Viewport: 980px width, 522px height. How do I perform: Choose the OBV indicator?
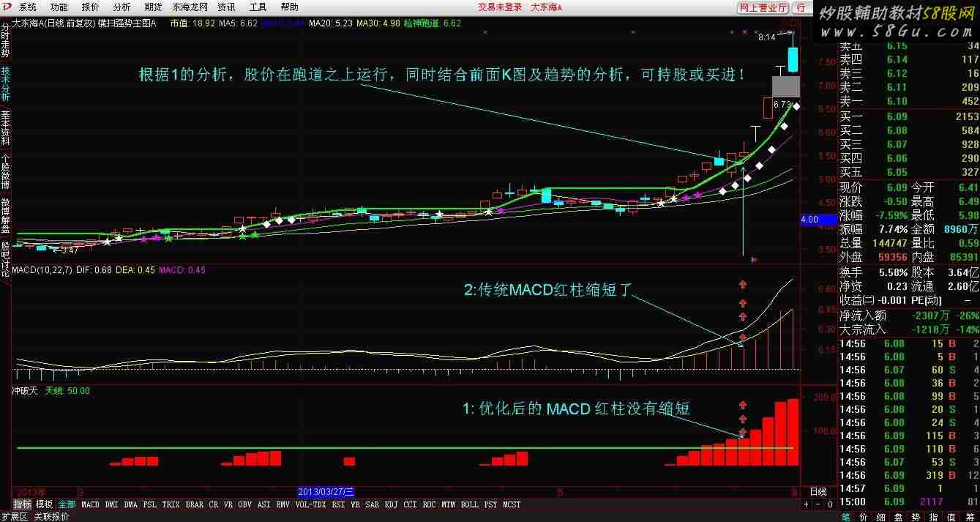pyautogui.click(x=245, y=504)
